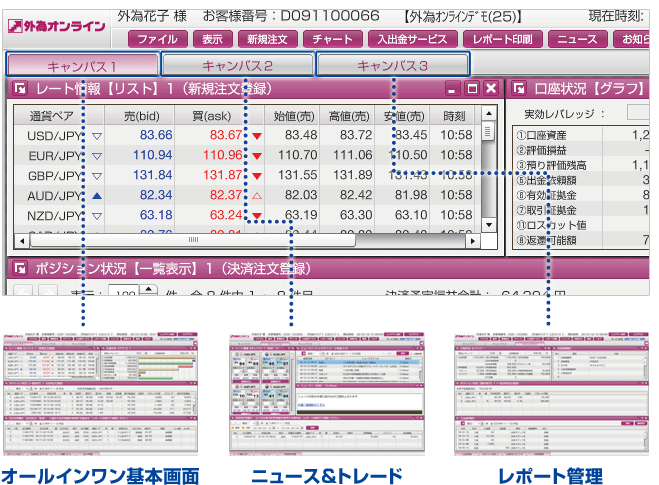Open the 表示 menu
The image size is (659, 485).
click(213, 40)
